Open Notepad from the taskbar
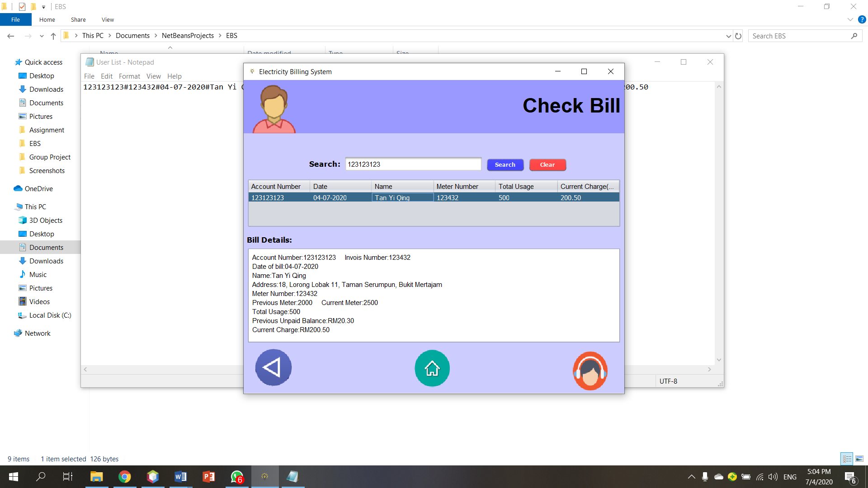868x488 pixels. point(293,477)
